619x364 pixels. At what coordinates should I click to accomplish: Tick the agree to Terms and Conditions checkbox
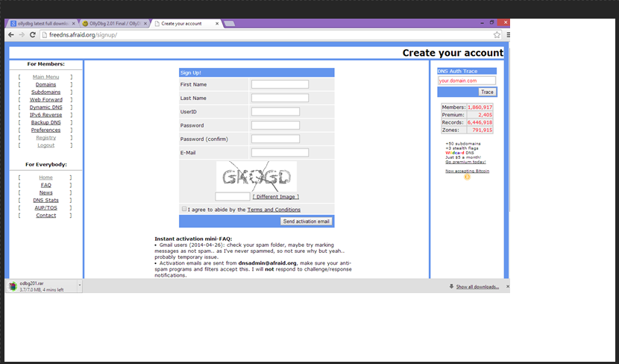[x=184, y=209]
